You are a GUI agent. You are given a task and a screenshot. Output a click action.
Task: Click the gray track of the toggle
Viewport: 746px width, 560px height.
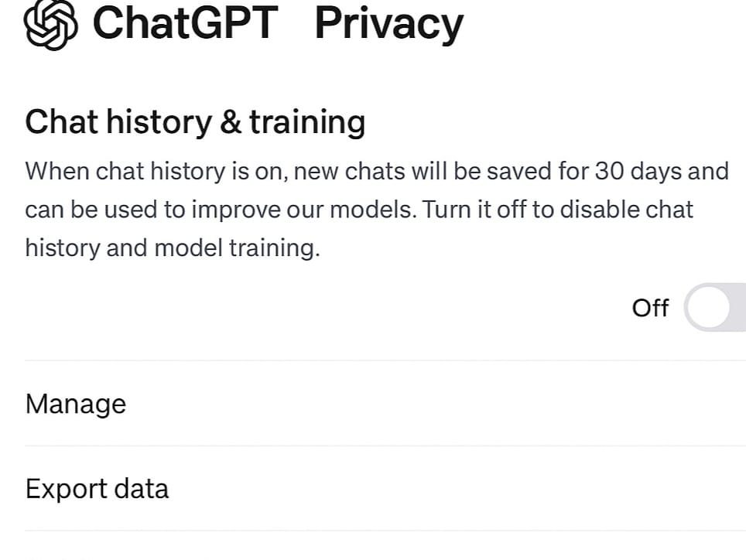[738, 308]
